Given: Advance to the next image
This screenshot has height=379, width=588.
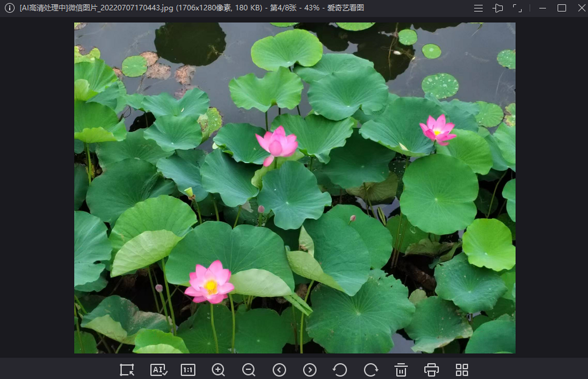Looking at the screenshot, I should 310,370.
